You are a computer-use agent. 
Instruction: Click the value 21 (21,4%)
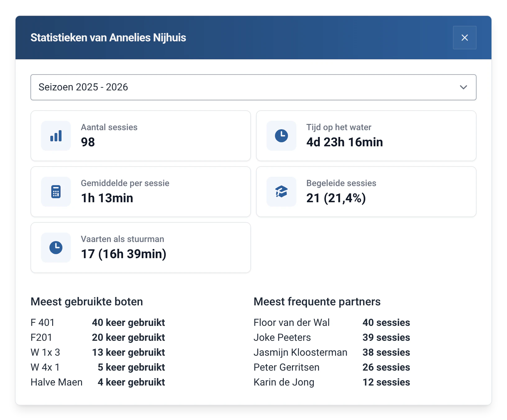(336, 198)
